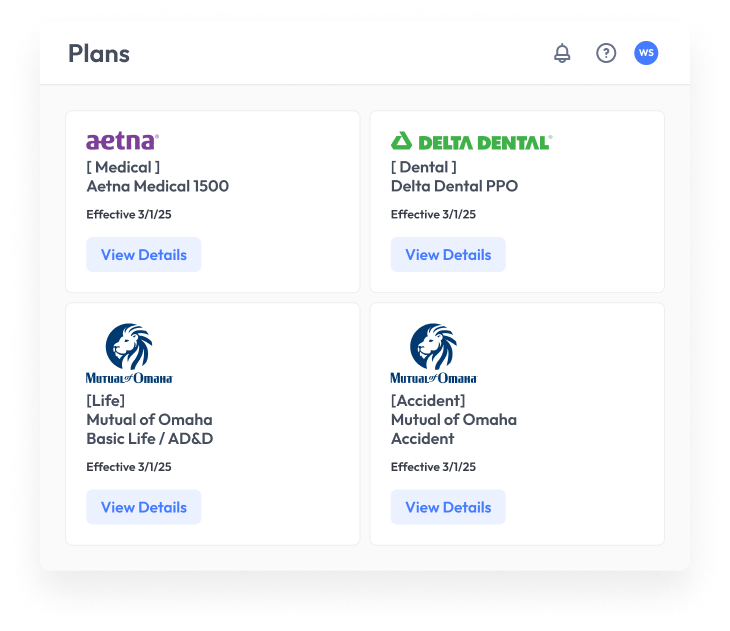730x631 pixels.
Task: View Details for Delta Dental PPO
Action: pyautogui.click(x=447, y=254)
